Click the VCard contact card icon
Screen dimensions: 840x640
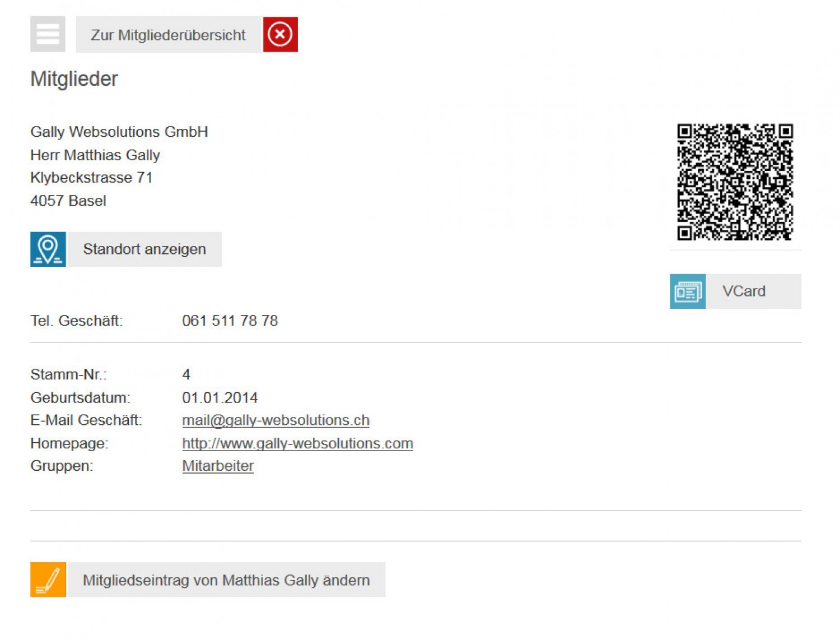pyautogui.click(x=687, y=291)
